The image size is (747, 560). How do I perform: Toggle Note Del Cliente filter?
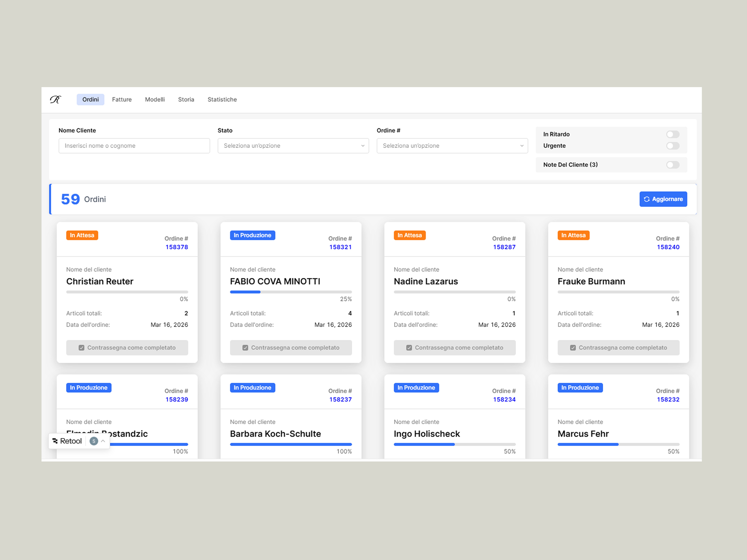tap(672, 165)
